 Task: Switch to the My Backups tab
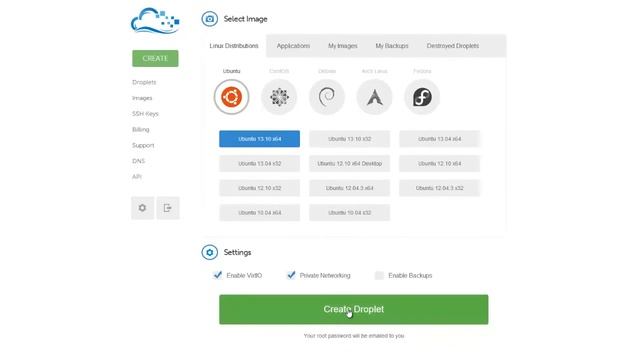(x=392, y=46)
